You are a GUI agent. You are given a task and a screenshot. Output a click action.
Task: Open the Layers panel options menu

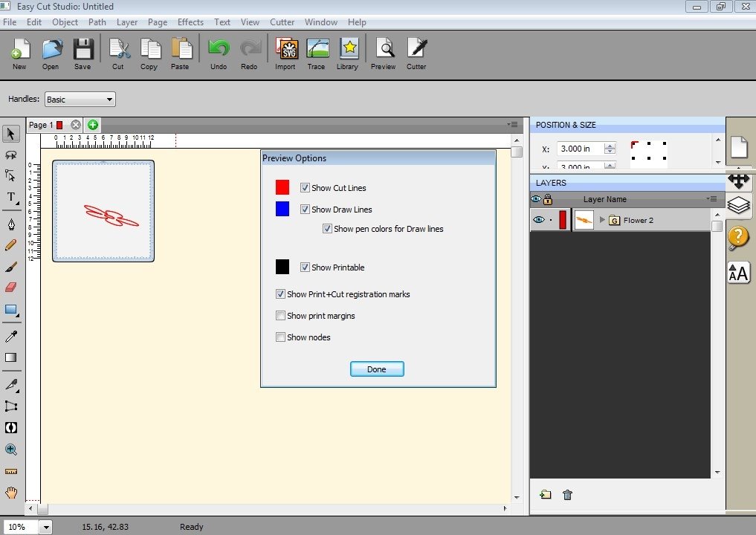711,198
